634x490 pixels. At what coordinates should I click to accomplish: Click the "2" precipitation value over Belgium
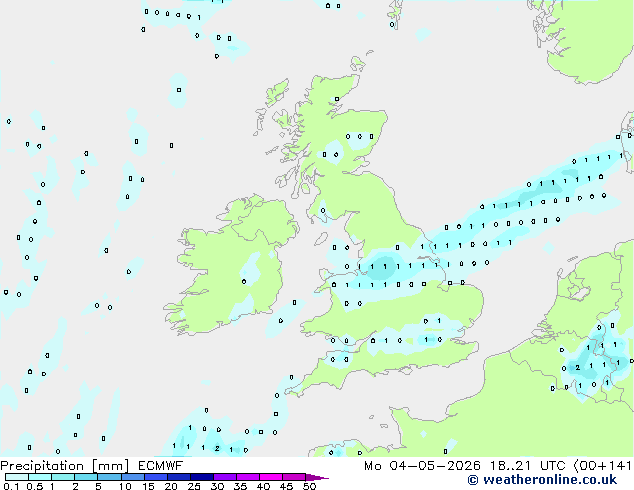click(577, 368)
